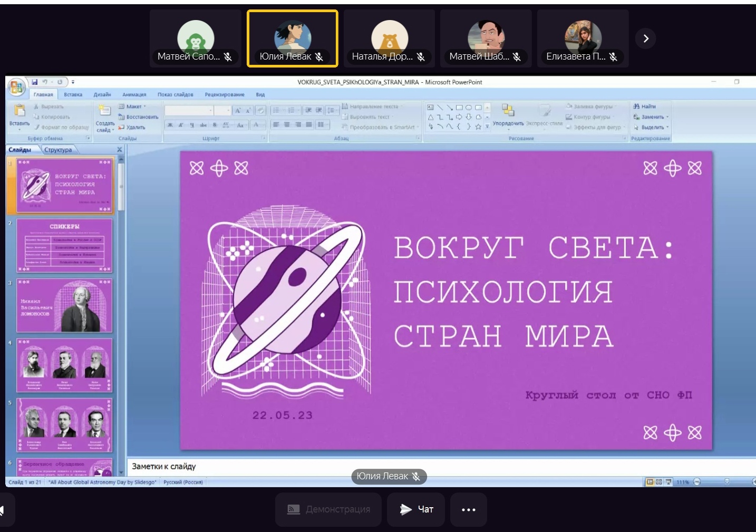Switch to normal view in status bar

click(650, 482)
